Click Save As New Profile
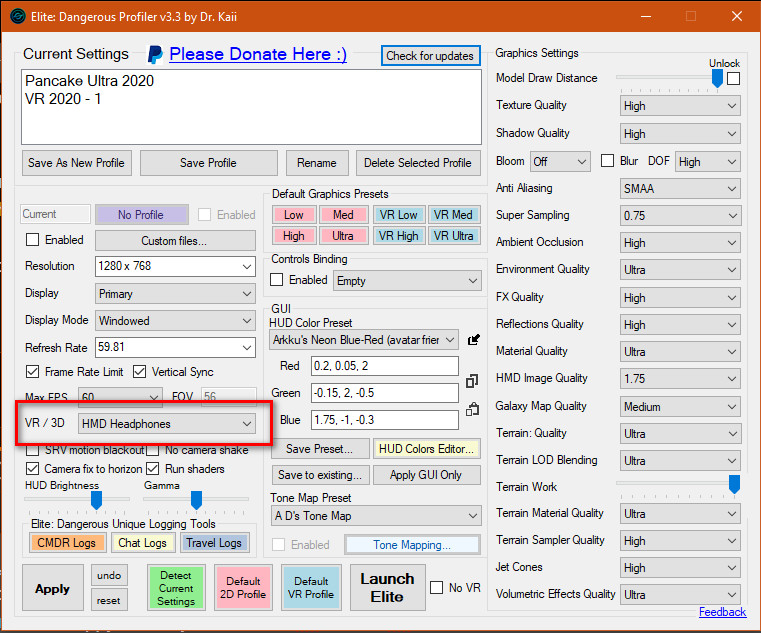 tap(76, 163)
